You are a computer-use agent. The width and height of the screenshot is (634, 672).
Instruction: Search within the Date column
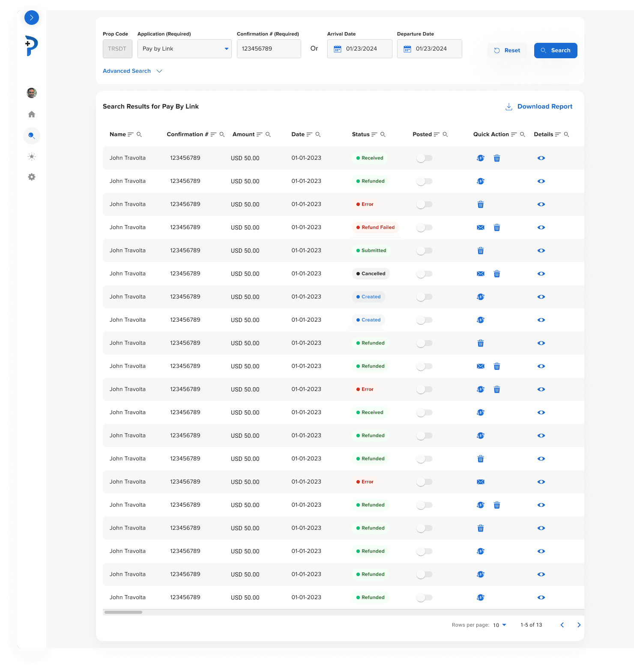[x=318, y=134]
